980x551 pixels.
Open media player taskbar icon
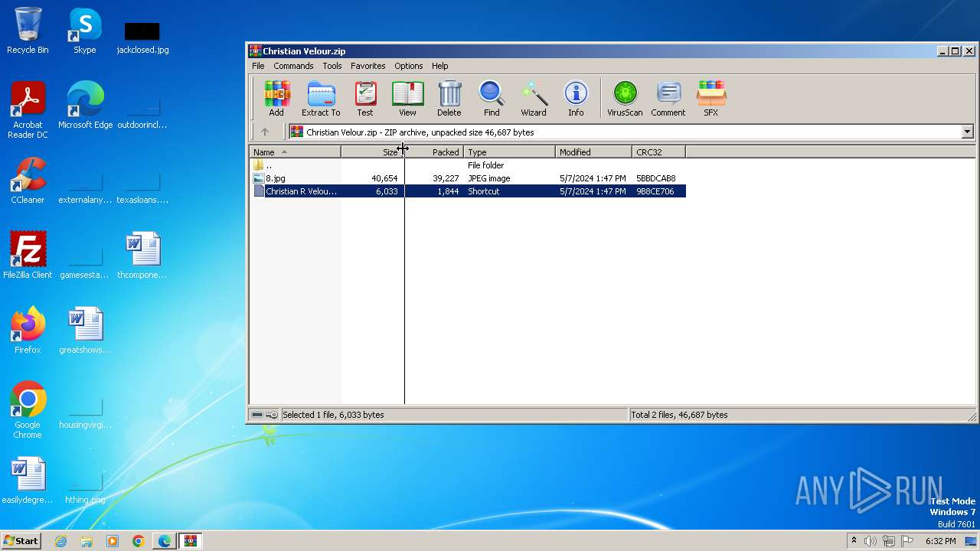point(113,541)
